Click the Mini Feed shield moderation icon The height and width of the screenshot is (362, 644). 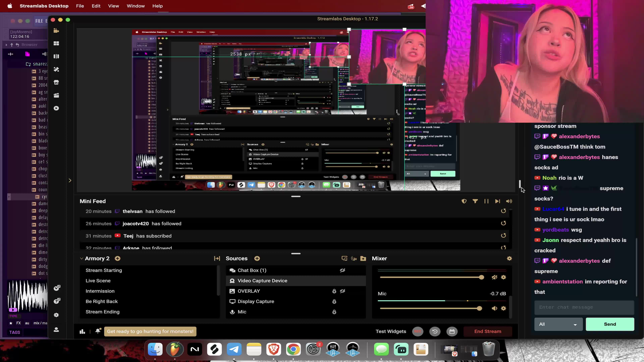[464, 201]
